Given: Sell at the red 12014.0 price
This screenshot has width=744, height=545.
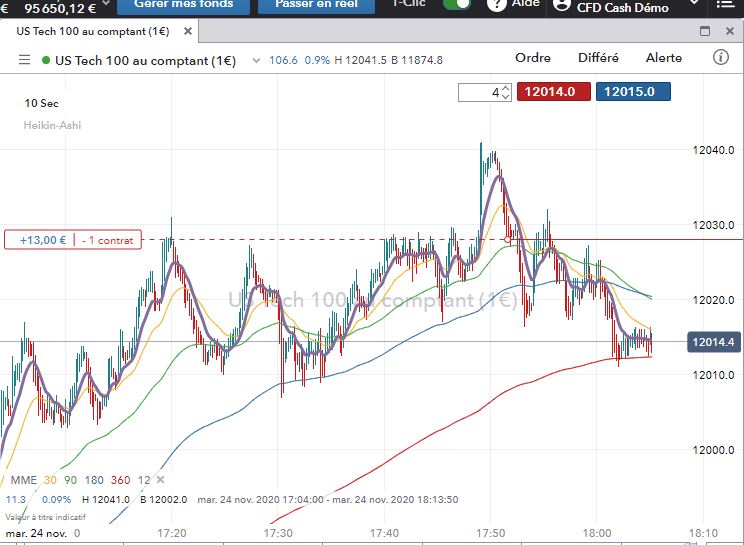Looking at the screenshot, I should tap(554, 92).
